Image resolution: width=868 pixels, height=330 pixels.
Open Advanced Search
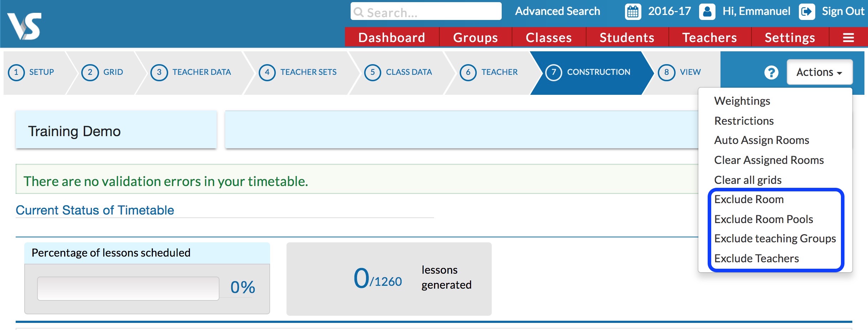[558, 11]
